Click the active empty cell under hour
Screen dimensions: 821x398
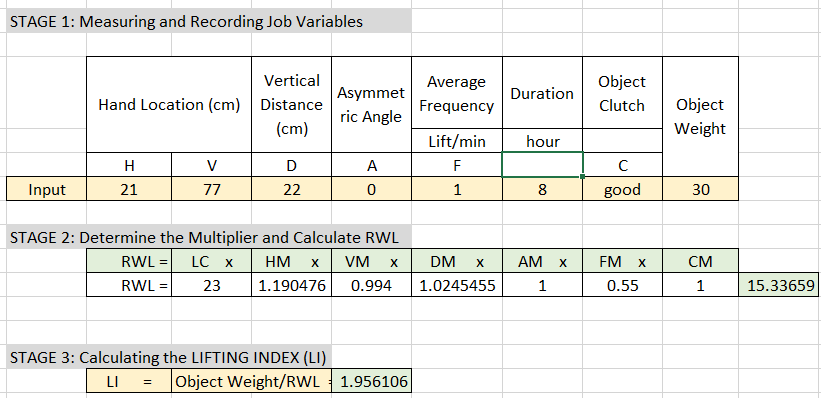(x=542, y=165)
